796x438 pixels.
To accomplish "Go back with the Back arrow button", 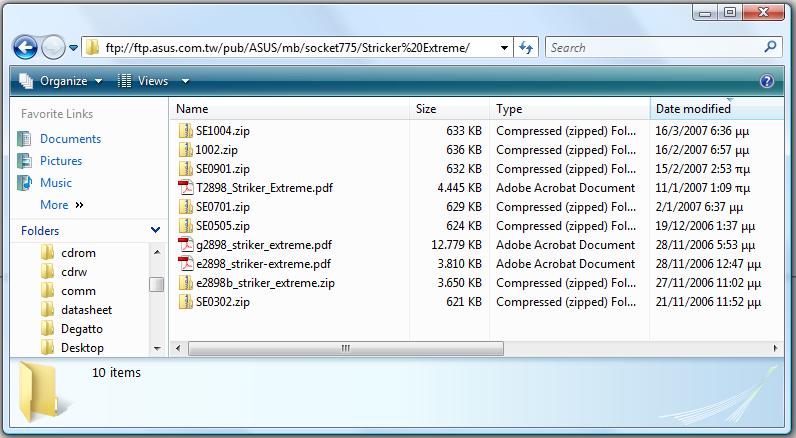I will coord(25,48).
